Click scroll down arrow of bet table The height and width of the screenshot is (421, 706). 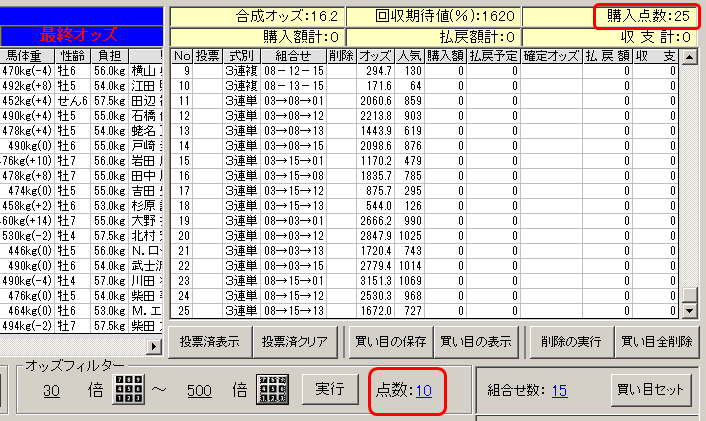tap(689, 310)
